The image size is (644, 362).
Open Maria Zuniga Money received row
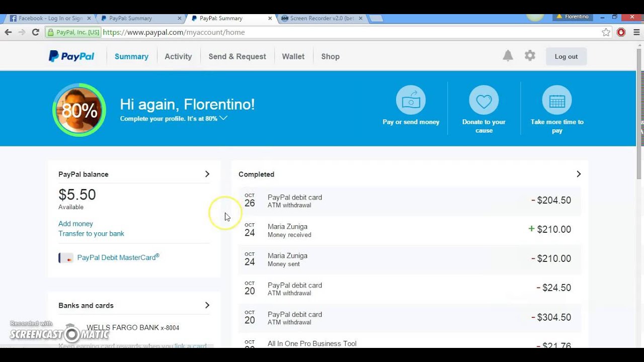click(410, 230)
